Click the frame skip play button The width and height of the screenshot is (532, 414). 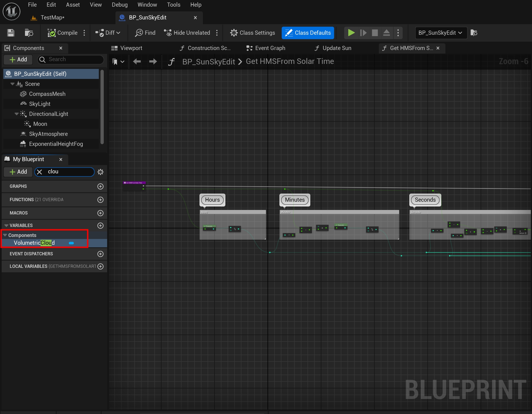click(363, 33)
